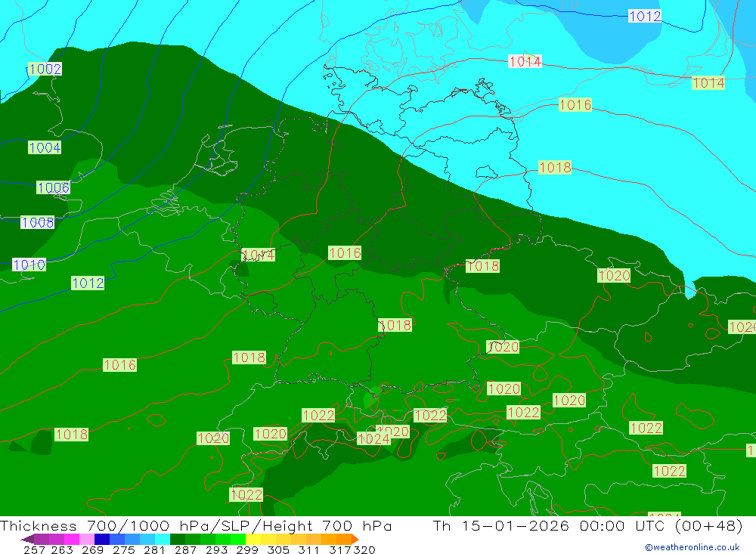Click the 275 legend value
Viewport: 756px width, 554px height.
(123, 549)
